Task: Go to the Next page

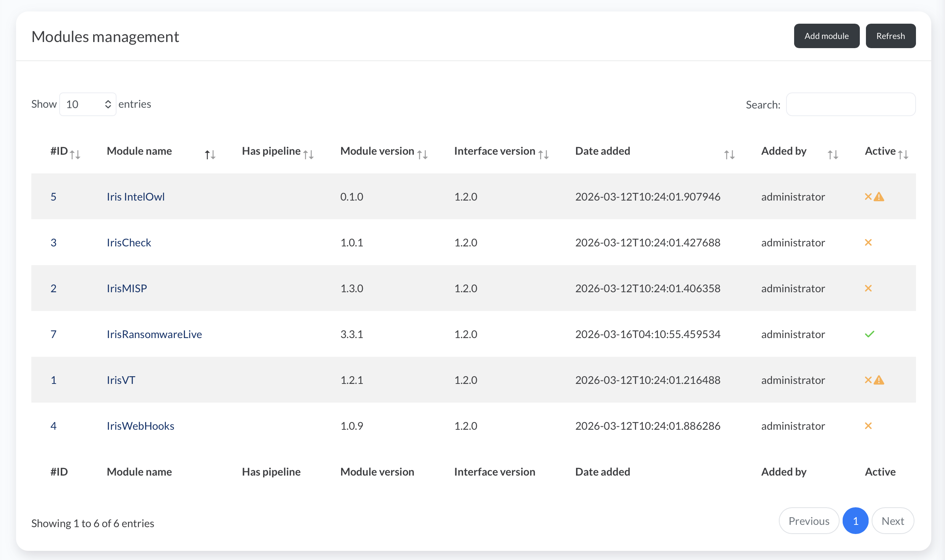Action: click(893, 521)
